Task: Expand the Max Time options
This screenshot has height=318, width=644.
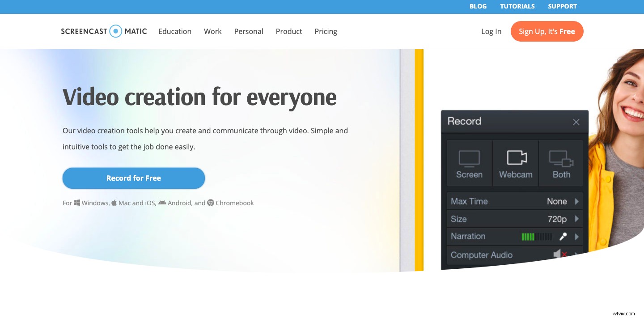Action: (x=577, y=201)
